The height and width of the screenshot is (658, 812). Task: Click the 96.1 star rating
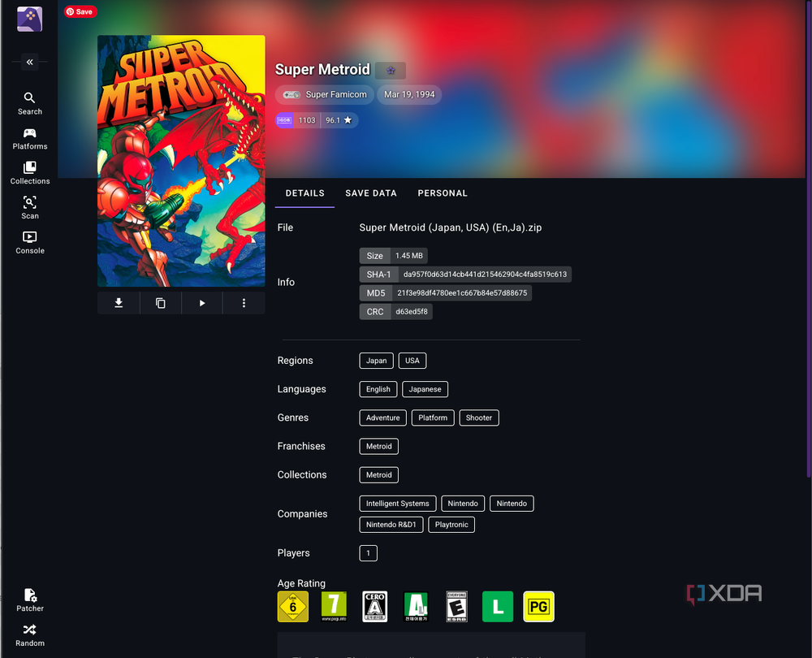(339, 120)
